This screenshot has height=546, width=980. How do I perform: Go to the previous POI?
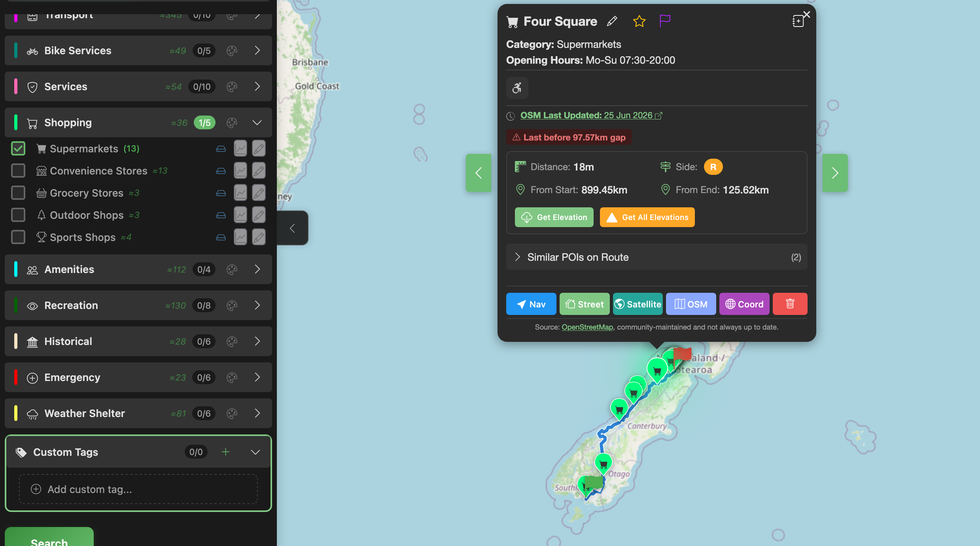pyautogui.click(x=479, y=173)
